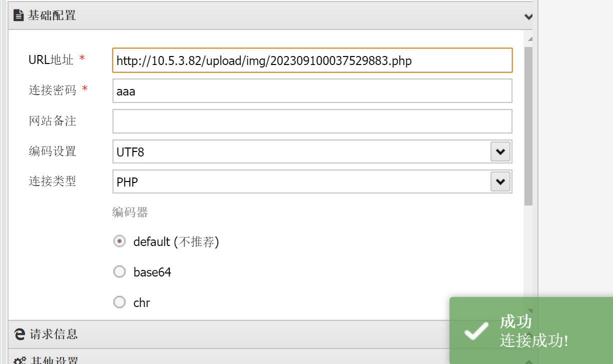Open the 编码设置 UTF8 dropdown arrow
The image size is (613, 364).
(500, 151)
